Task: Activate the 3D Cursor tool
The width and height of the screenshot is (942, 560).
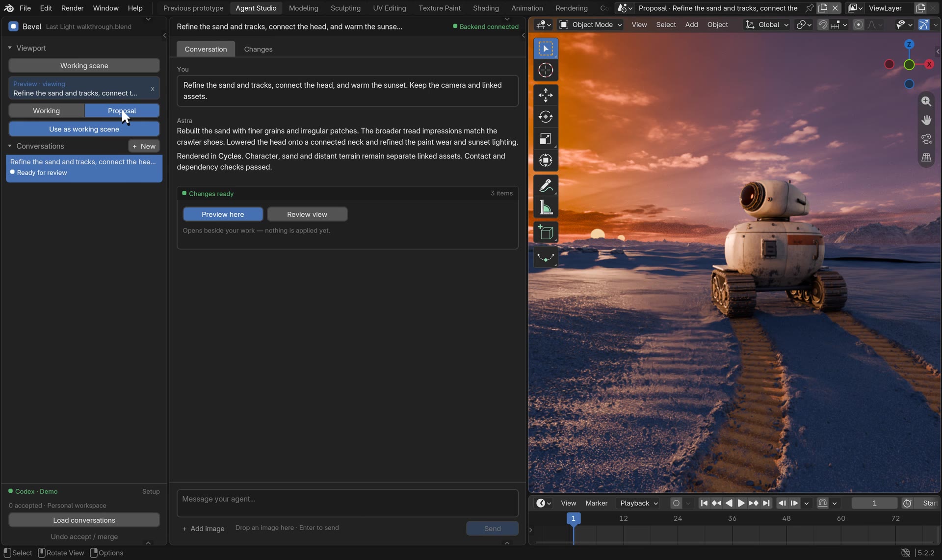Action: coord(546,70)
